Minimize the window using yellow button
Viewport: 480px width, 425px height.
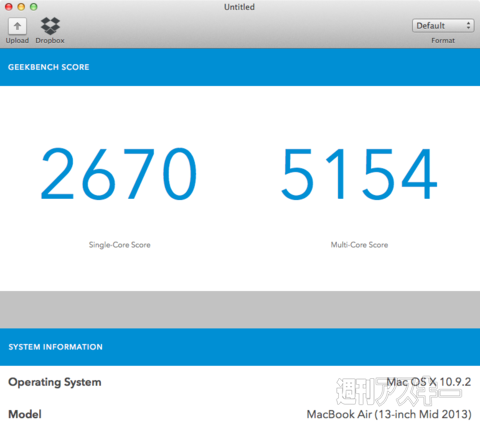[x=21, y=7]
